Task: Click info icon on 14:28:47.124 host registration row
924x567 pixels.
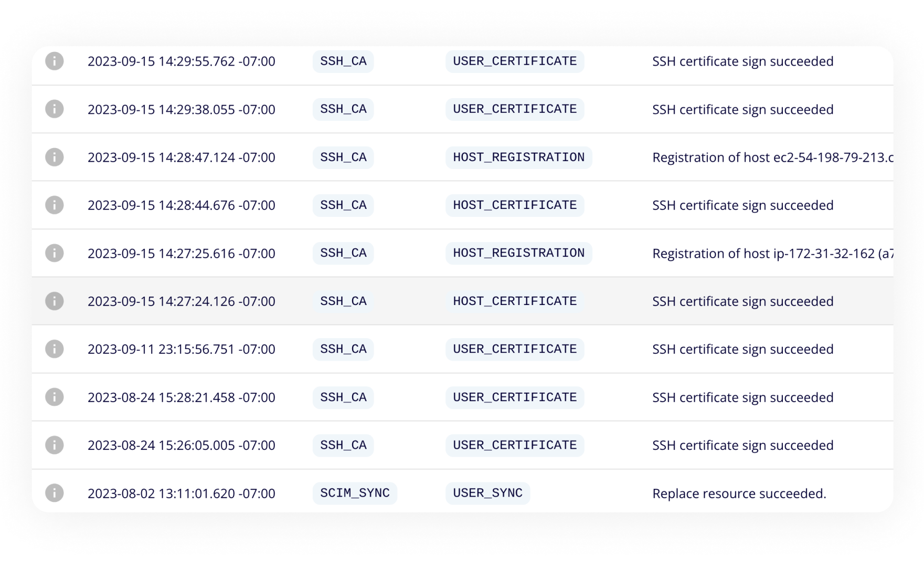Action: tap(54, 157)
